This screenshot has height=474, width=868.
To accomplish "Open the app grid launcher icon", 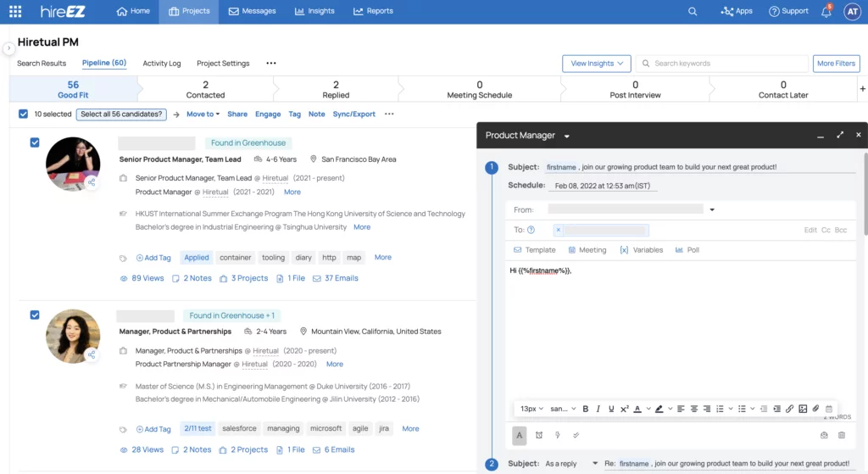I will 15,12.
